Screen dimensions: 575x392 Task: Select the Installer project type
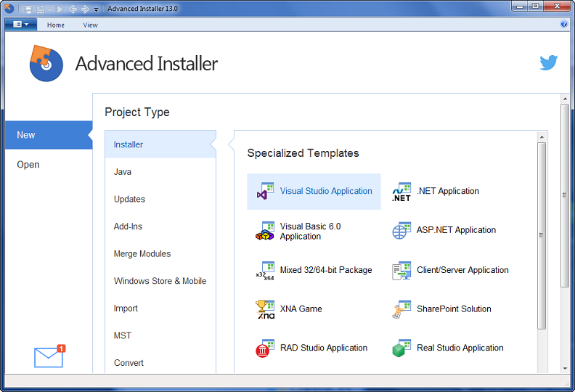point(160,144)
